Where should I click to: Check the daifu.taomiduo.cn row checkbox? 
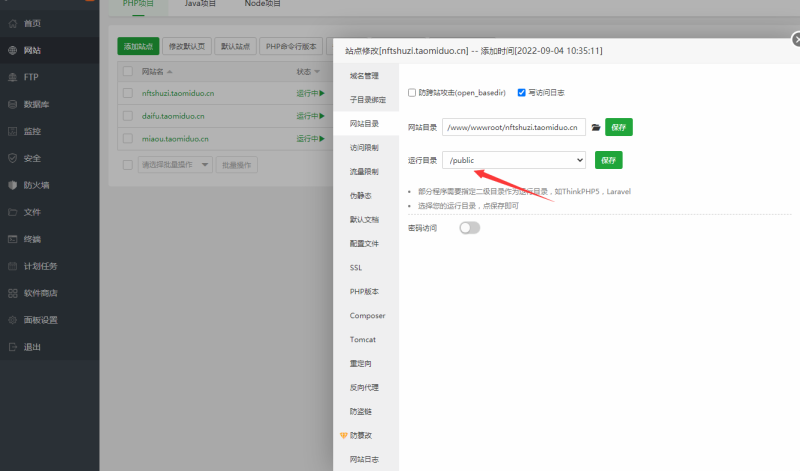[128, 116]
